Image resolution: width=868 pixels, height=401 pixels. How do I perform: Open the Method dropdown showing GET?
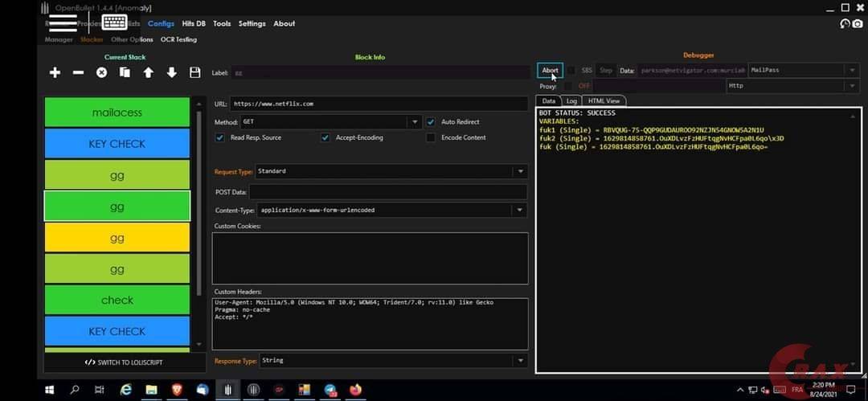[x=415, y=122]
